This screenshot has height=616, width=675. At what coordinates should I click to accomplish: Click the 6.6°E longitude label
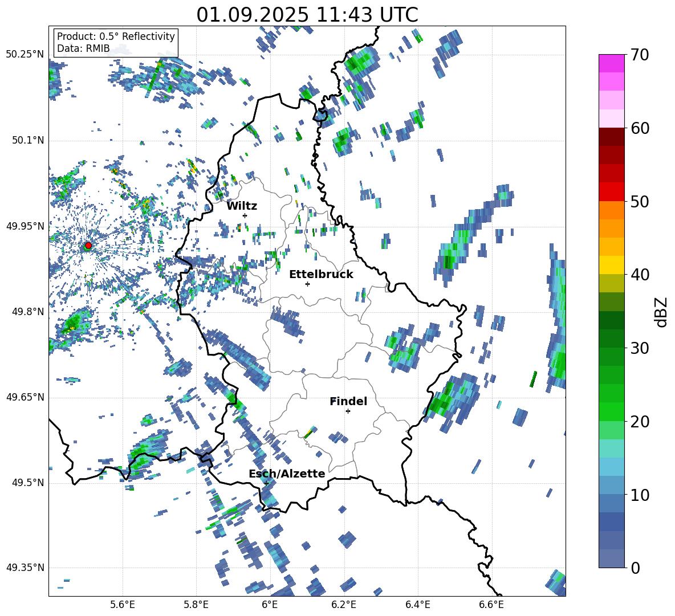point(491,605)
